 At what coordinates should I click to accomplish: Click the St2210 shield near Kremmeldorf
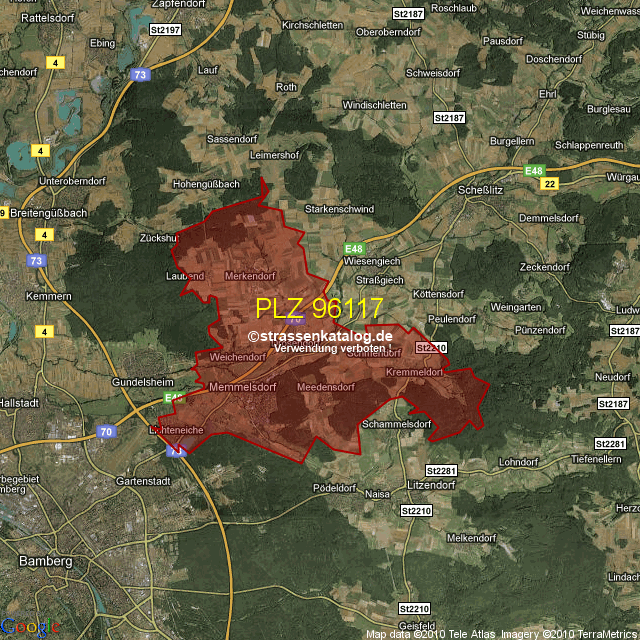430,347
